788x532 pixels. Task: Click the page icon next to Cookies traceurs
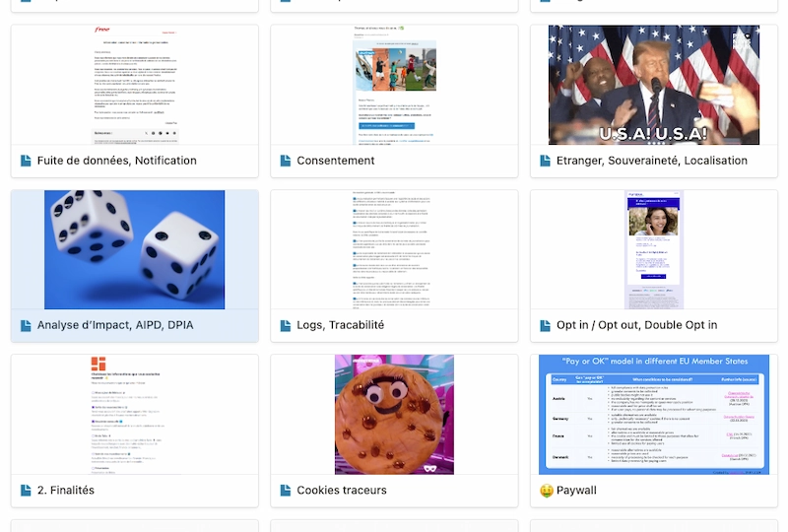(x=286, y=490)
